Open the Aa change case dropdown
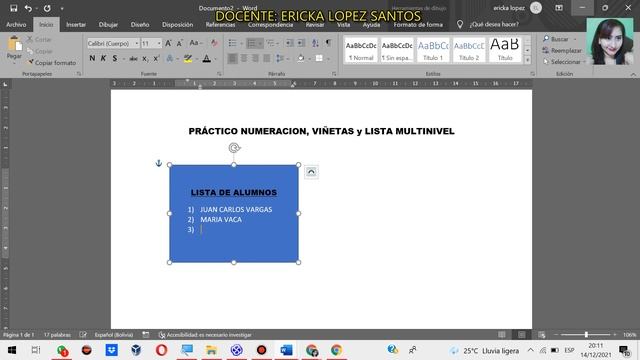The image size is (640, 360). [x=196, y=43]
